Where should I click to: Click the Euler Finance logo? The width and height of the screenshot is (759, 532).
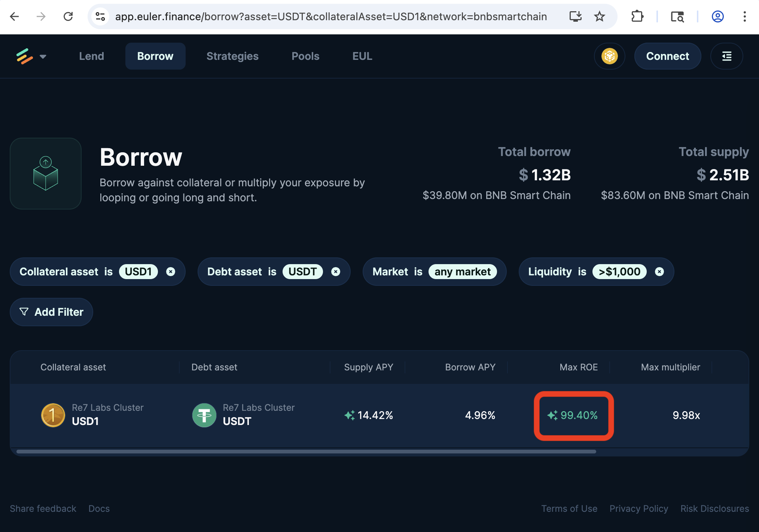coord(24,56)
